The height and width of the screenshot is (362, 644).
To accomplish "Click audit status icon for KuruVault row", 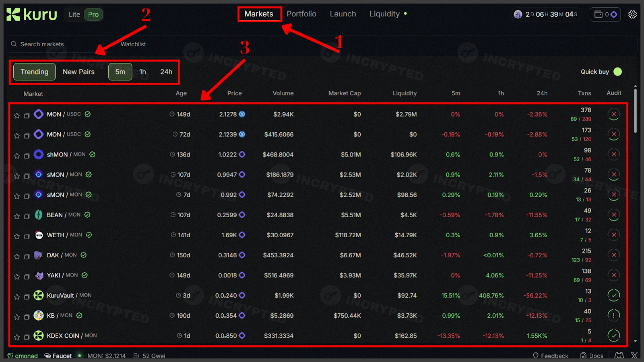I will [613, 295].
